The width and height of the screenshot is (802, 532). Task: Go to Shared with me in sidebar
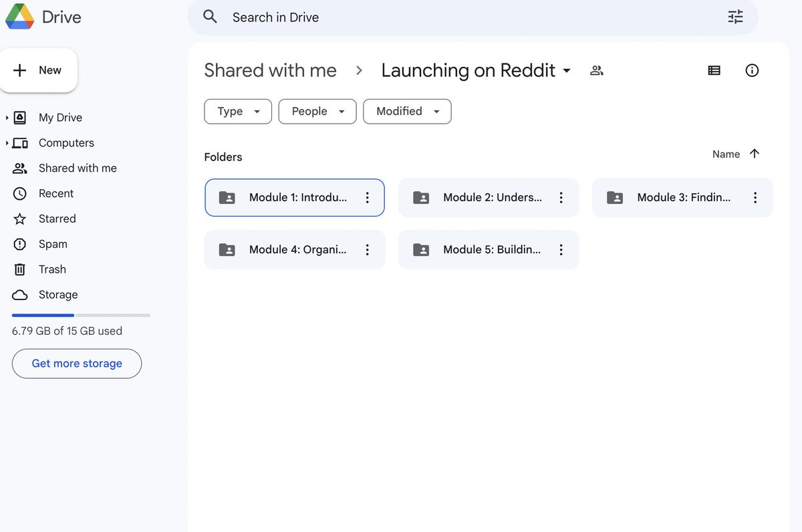[x=78, y=168]
